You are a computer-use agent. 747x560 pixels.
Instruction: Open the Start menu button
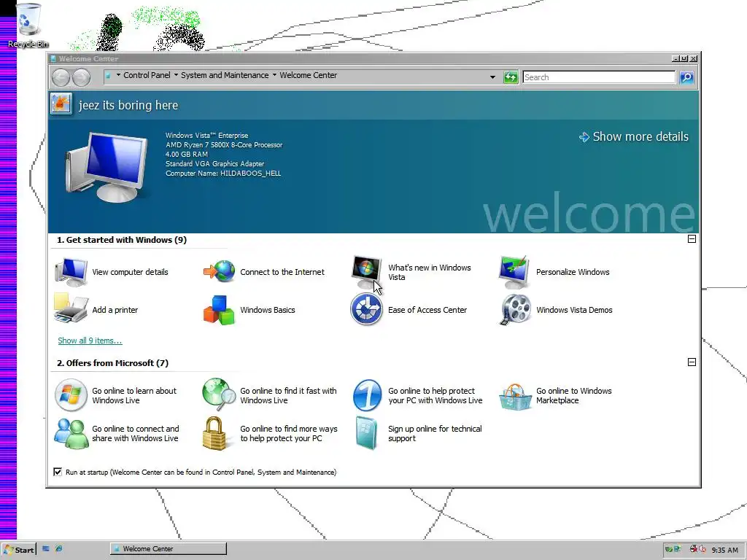18,550
